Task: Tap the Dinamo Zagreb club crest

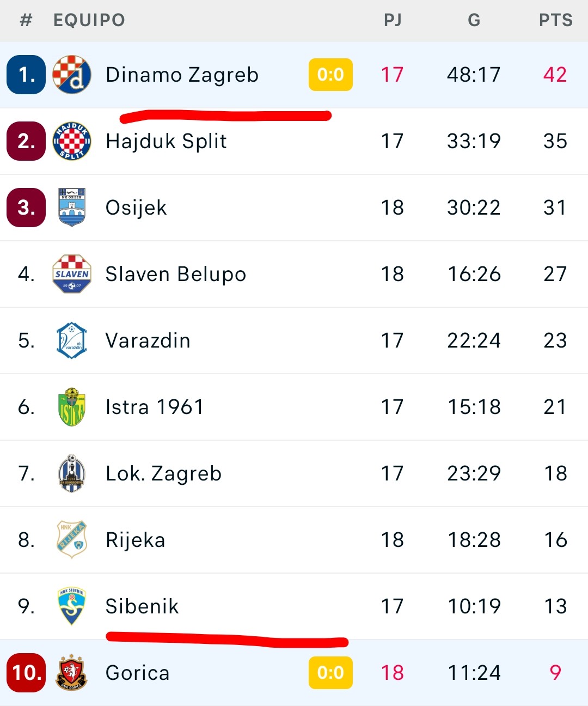Action: [72, 75]
